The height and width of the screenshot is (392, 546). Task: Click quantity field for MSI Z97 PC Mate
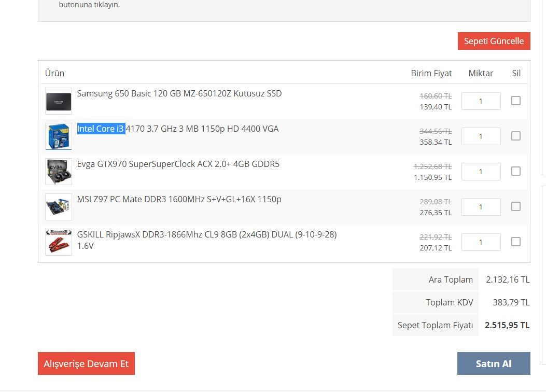click(481, 207)
